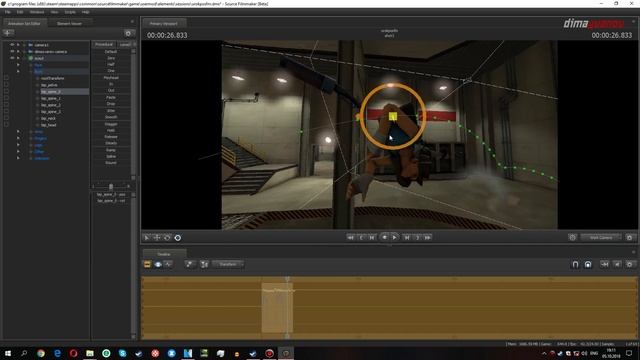Apply the Zero procedural preset

click(111, 58)
